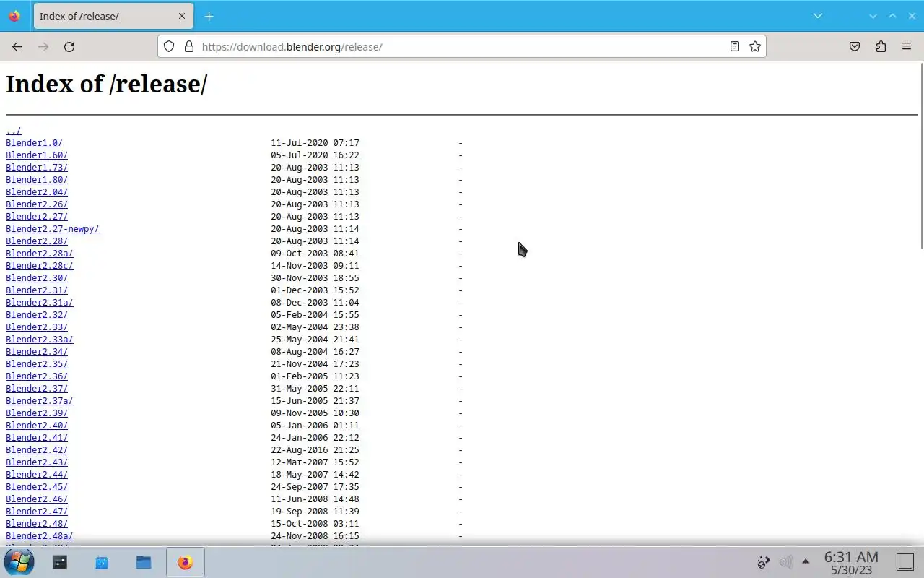Open the Blender2.33/ folder link
This screenshot has height=578, width=924.
(37, 327)
